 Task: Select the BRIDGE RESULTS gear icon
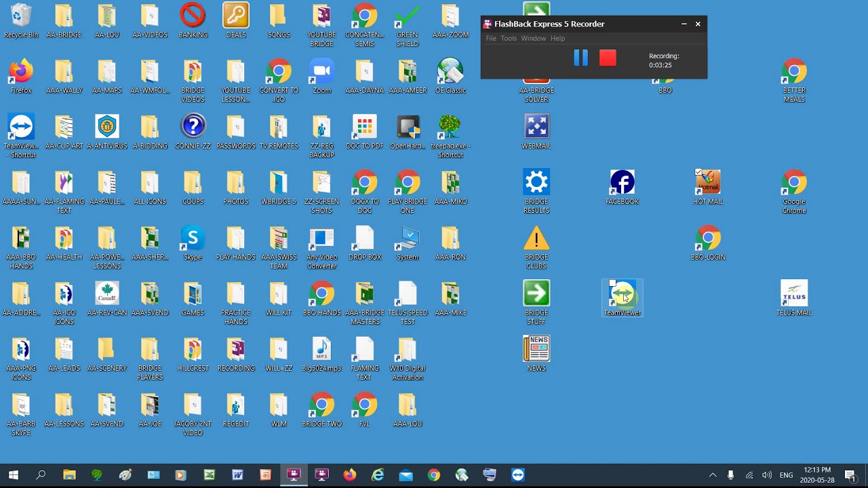coord(536,192)
